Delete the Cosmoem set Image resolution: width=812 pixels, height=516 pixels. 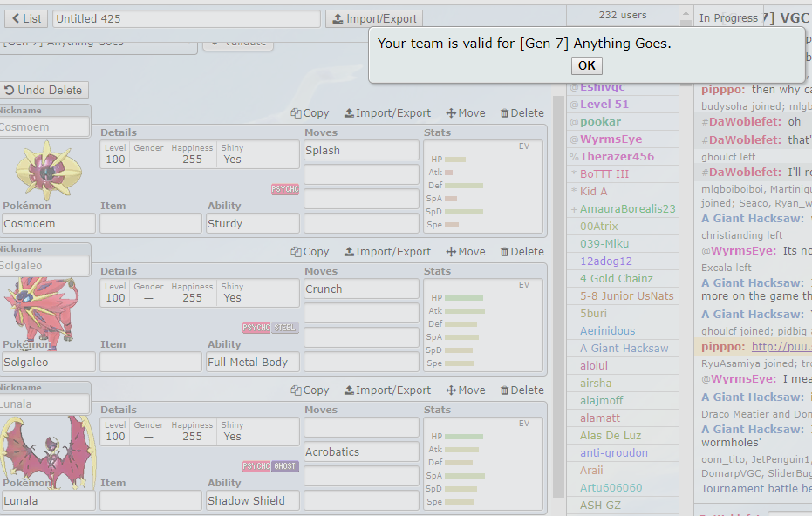pos(522,112)
